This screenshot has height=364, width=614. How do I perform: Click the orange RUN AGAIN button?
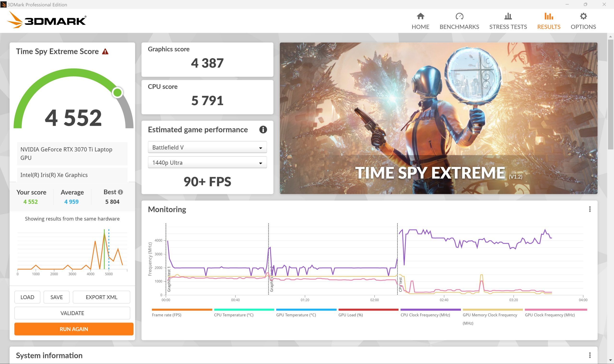74,329
